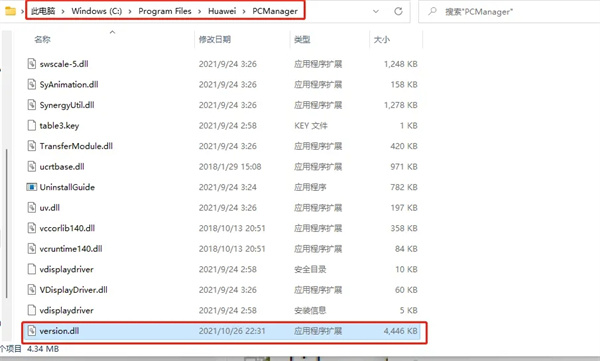Click the 782 KB size cell
The height and width of the screenshot is (361, 600).
pyautogui.click(x=404, y=187)
